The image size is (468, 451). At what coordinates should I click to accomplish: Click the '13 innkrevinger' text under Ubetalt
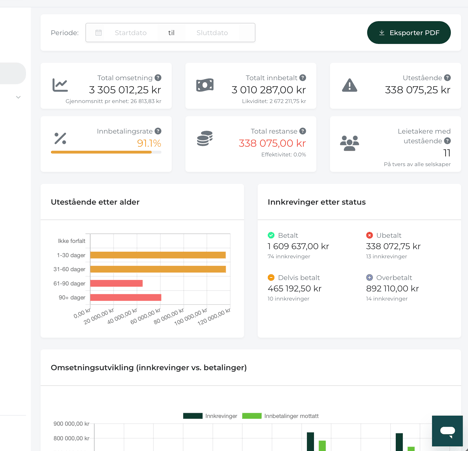coord(387,256)
